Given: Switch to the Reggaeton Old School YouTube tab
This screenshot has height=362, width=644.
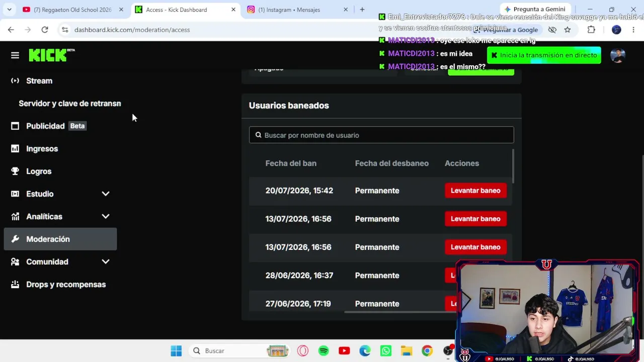Looking at the screenshot, I should pos(73,10).
